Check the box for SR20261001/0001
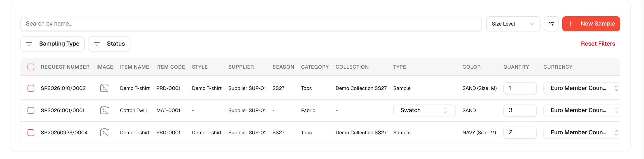644x159 pixels. [x=31, y=110]
